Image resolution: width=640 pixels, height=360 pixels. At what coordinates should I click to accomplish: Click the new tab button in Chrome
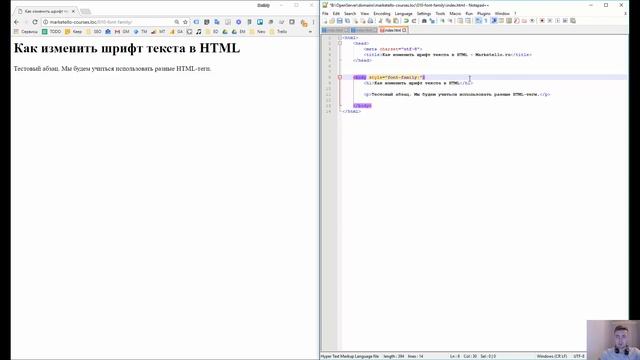[85, 11]
